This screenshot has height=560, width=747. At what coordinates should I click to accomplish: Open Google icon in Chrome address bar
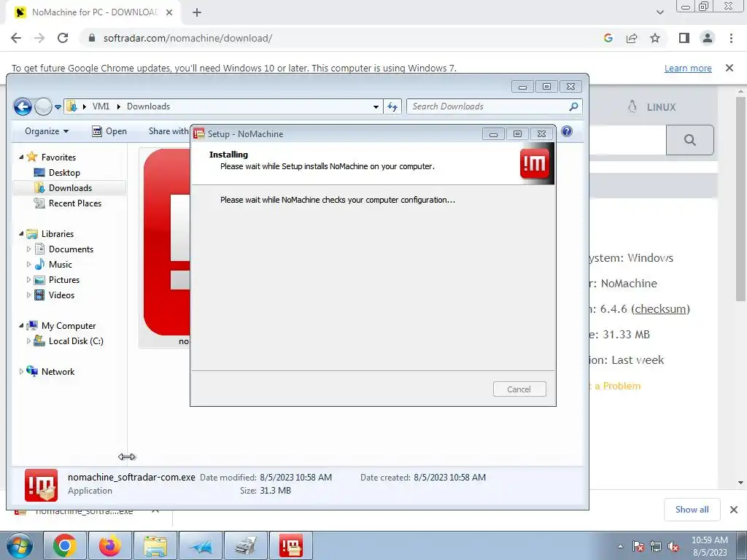click(608, 38)
